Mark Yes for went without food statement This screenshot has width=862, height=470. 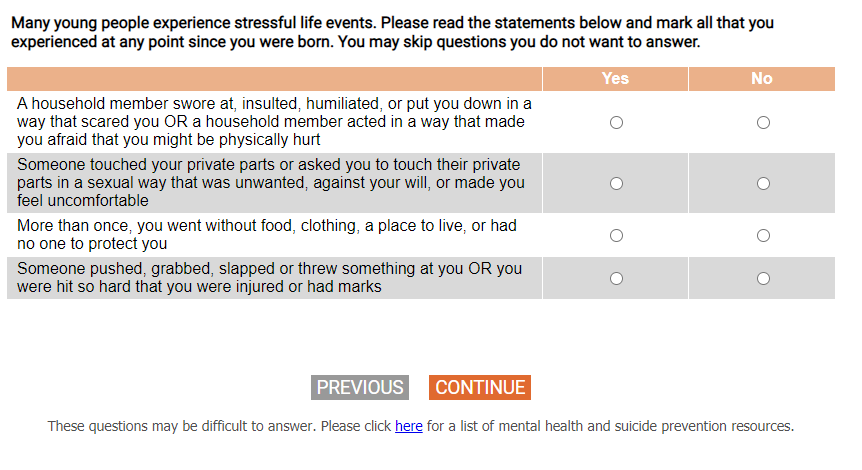pos(616,236)
